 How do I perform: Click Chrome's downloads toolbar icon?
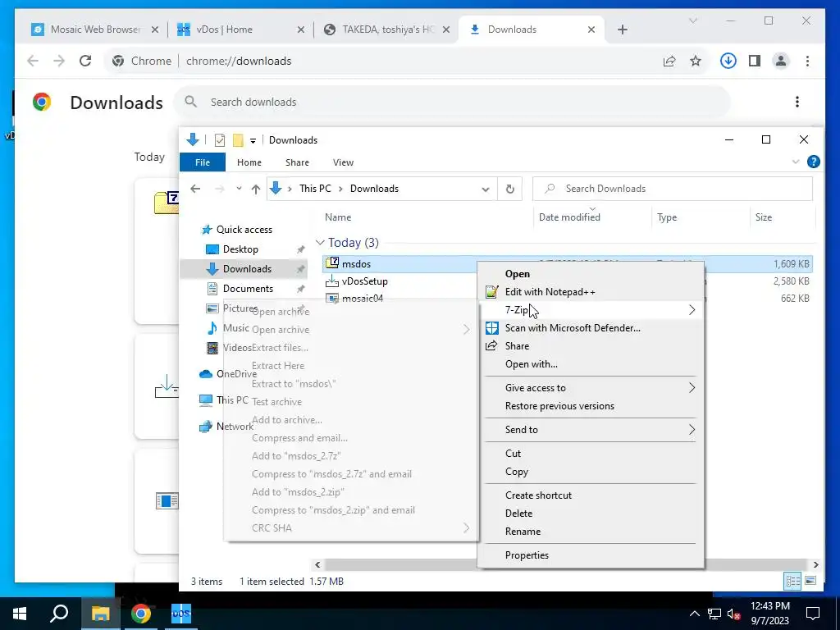[728, 61]
